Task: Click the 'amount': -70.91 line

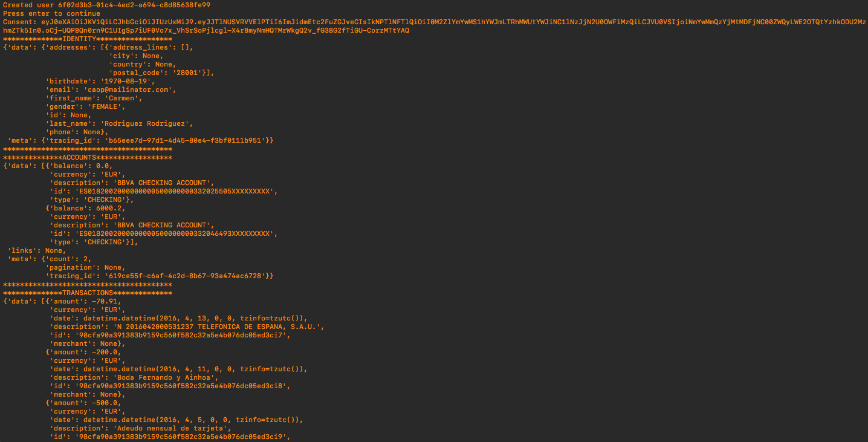Action: (86, 301)
